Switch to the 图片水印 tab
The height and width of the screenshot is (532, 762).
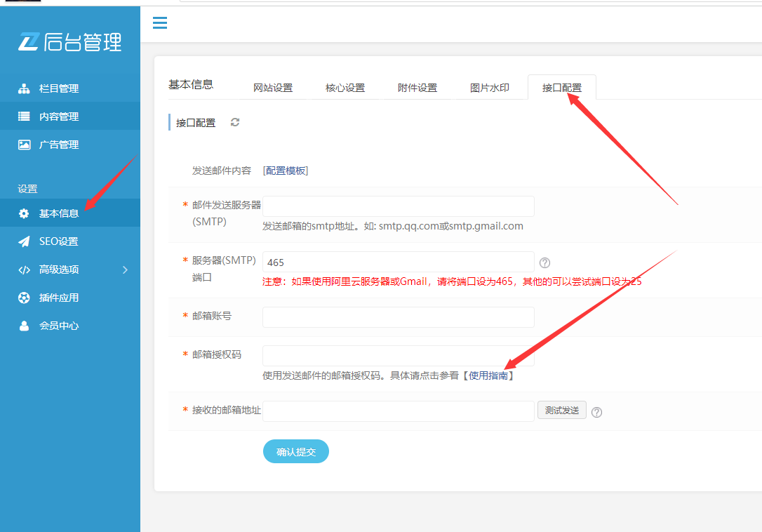coord(489,88)
